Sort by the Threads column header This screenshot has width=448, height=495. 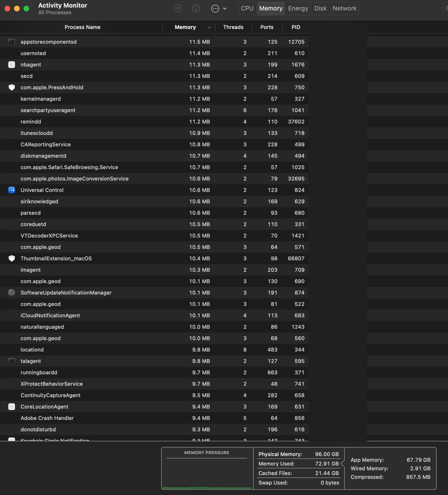point(233,27)
